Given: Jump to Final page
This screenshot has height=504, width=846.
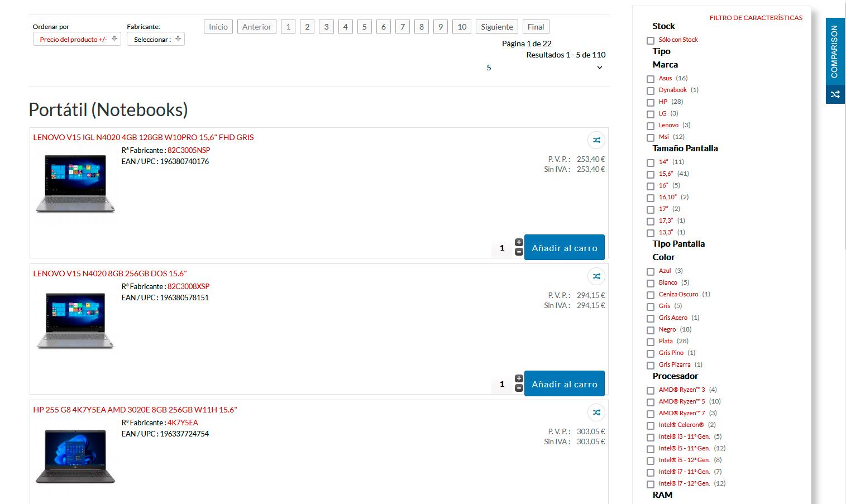Looking at the screenshot, I should (x=536, y=27).
